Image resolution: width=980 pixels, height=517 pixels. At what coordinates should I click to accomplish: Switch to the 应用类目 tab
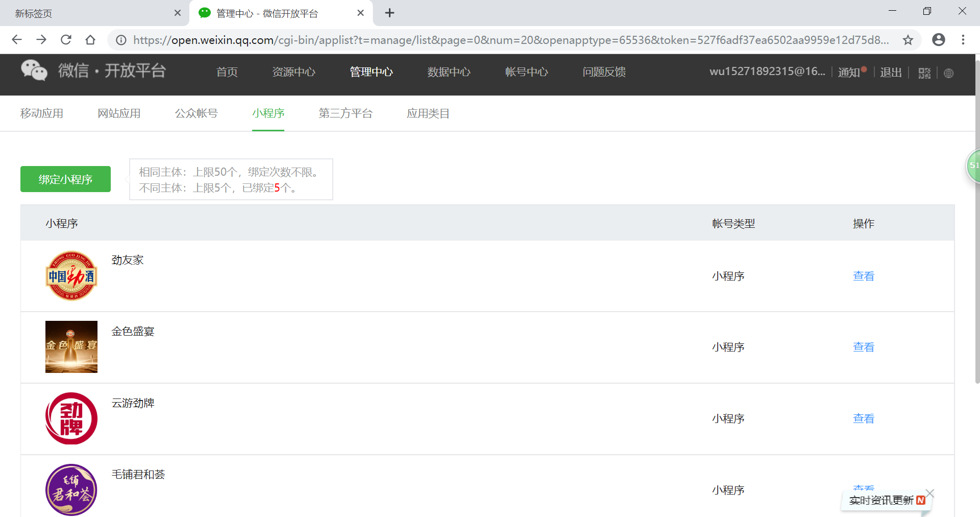pyautogui.click(x=428, y=113)
